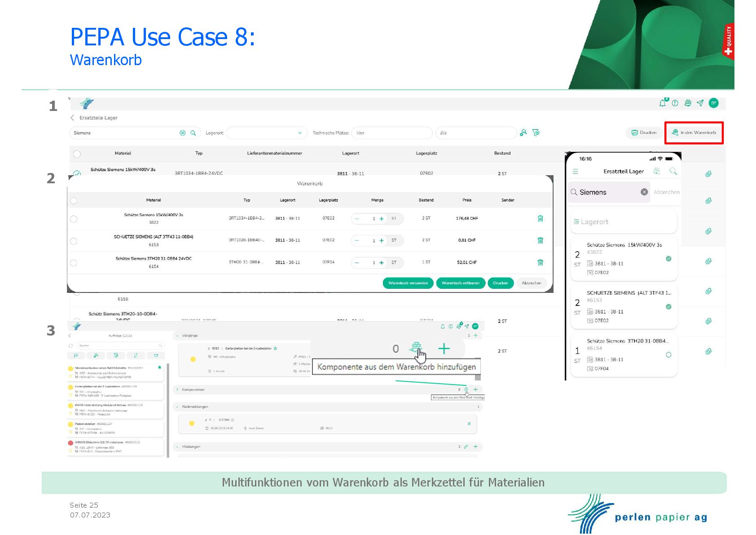Image resolution: width=756 pixels, height=535 pixels.
Task: Toggle select-all checkbox beside Material in stock list
Action: (77, 154)
